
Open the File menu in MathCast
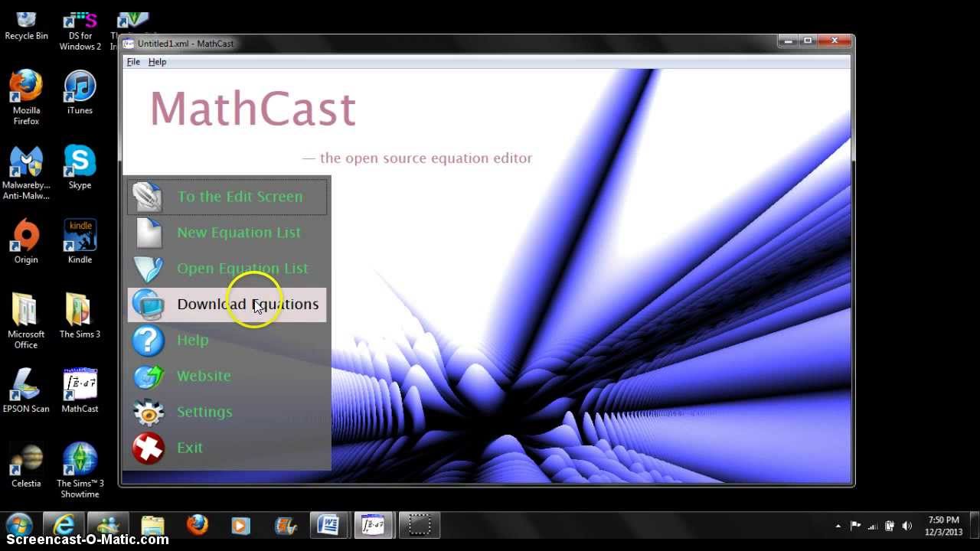coord(133,62)
